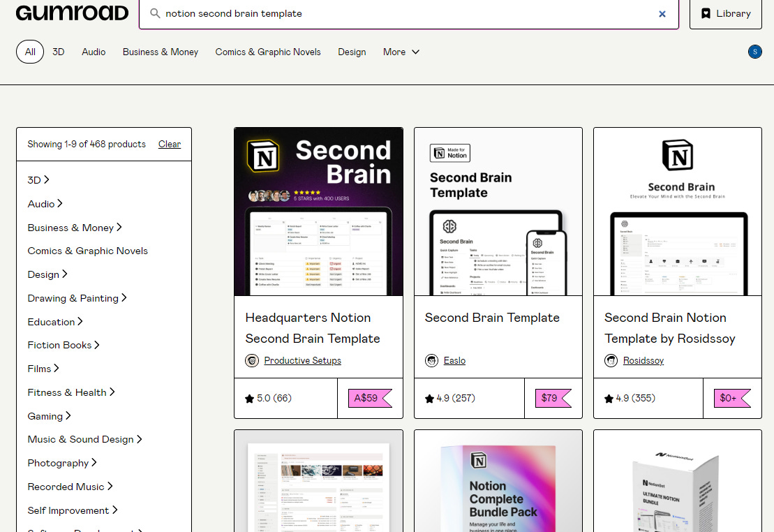Expand the Films sidebar category
Screen dimensions: 774x532
tap(43, 369)
